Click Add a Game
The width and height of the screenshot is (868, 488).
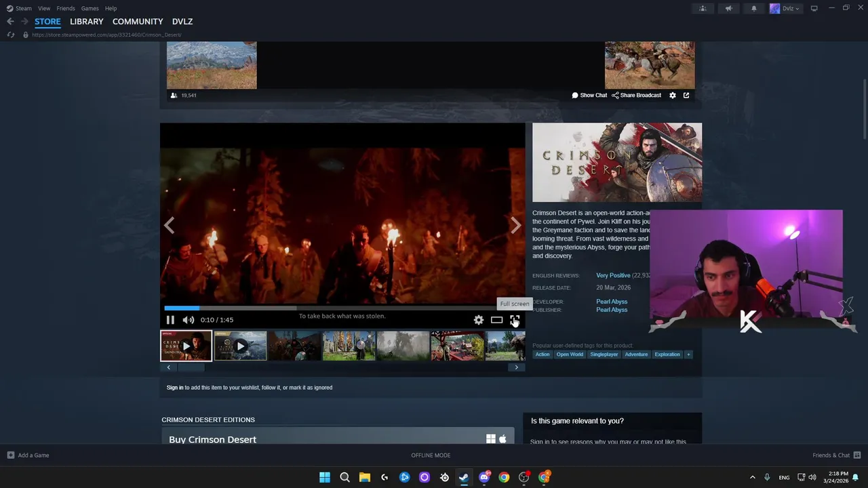[28, 455]
